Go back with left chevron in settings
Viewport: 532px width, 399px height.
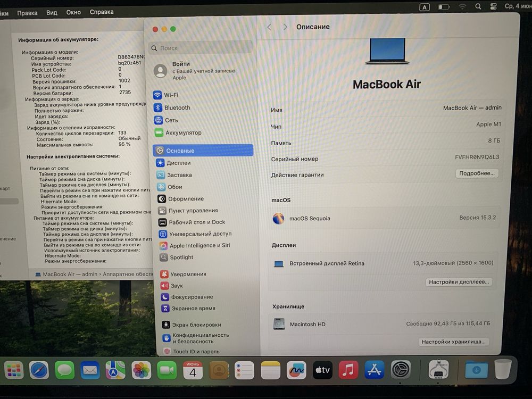pyautogui.click(x=269, y=27)
